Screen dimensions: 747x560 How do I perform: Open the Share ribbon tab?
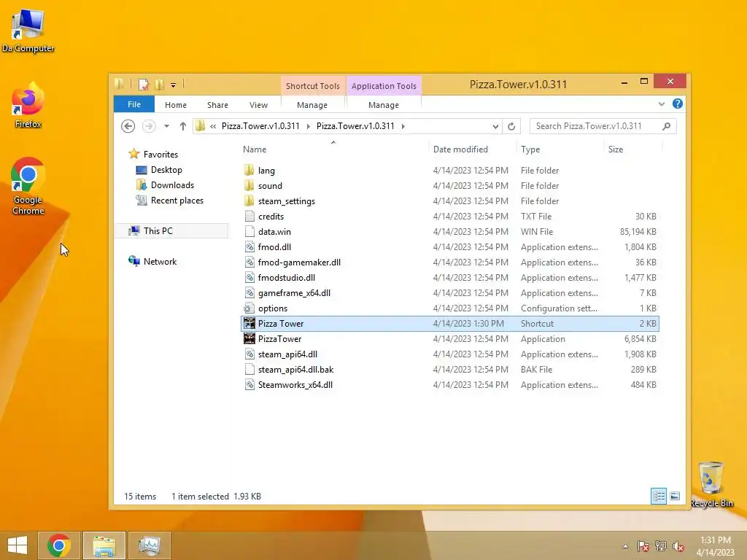pyautogui.click(x=217, y=105)
